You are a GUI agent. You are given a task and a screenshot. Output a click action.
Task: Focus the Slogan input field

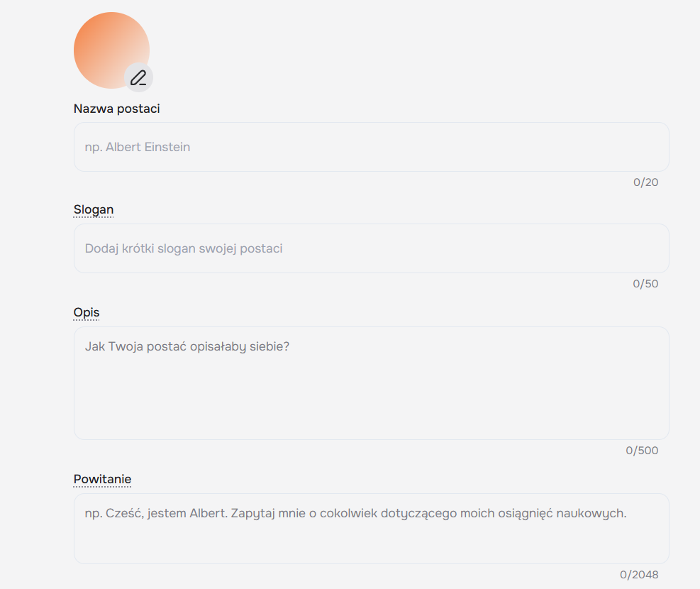[372, 248]
